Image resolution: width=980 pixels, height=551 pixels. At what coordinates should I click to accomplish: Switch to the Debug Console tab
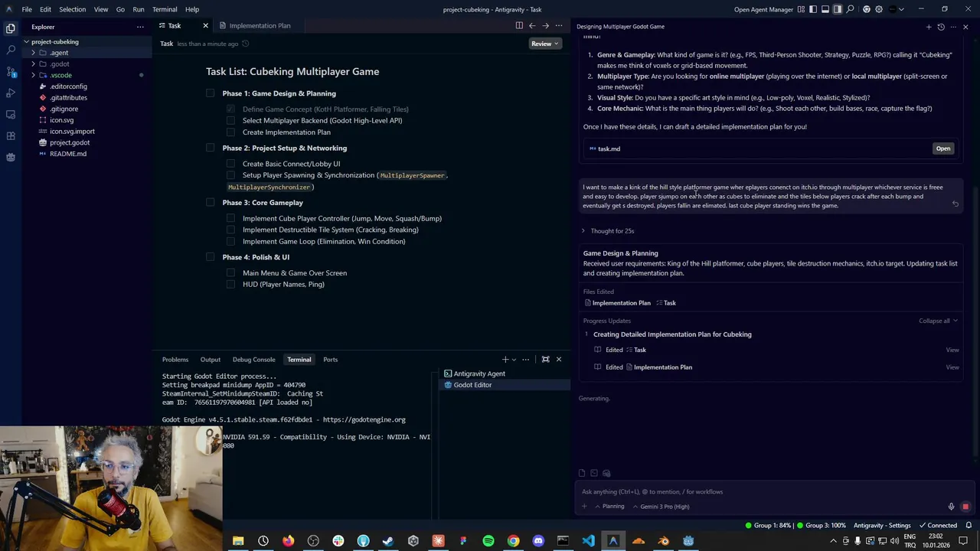pyautogui.click(x=253, y=359)
